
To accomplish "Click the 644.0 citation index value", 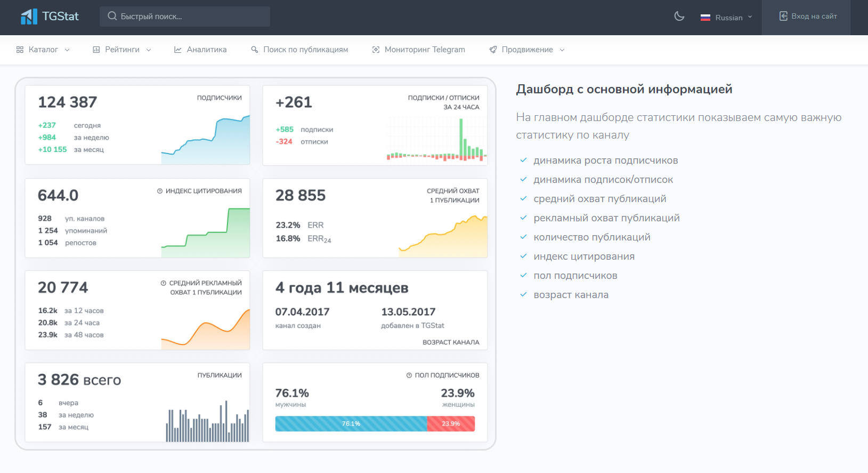I will (x=58, y=195).
